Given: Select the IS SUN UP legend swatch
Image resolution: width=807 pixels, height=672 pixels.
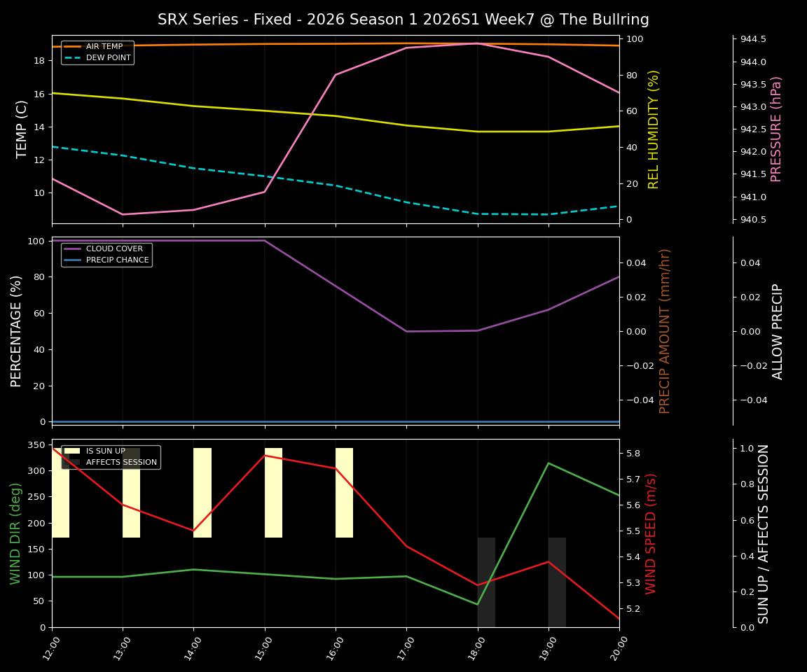Looking at the screenshot, I should point(74,451).
